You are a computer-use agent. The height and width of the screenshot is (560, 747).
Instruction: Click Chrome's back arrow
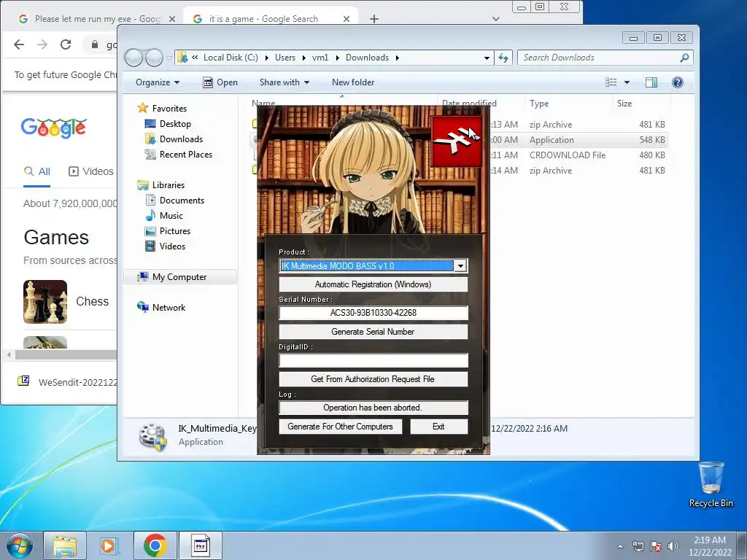pyautogui.click(x=19, y=44)
